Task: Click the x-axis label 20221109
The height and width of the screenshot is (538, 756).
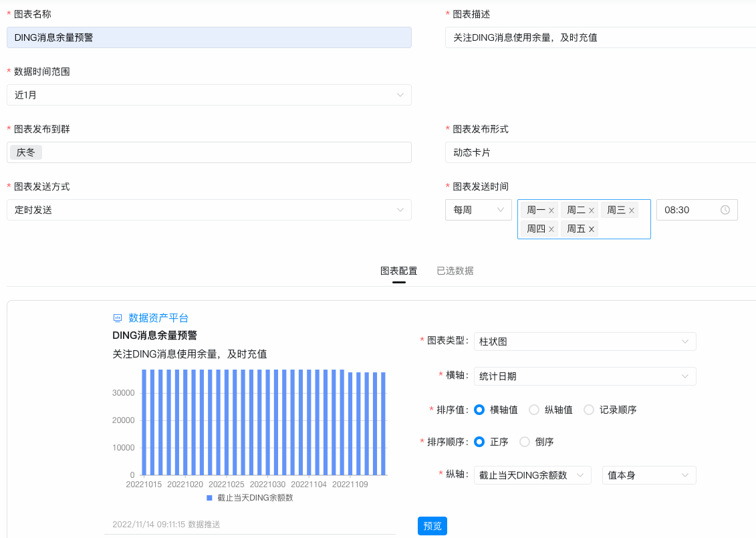Action: click(350, 485)
